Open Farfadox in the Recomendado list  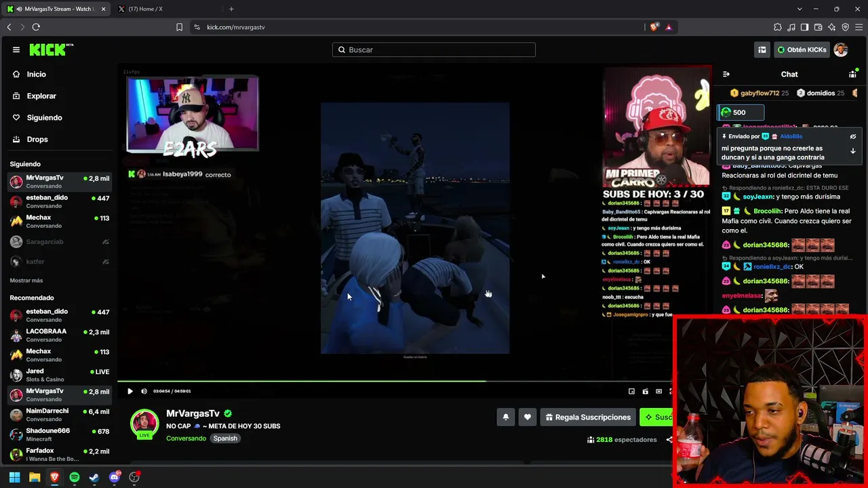point(59,454)
